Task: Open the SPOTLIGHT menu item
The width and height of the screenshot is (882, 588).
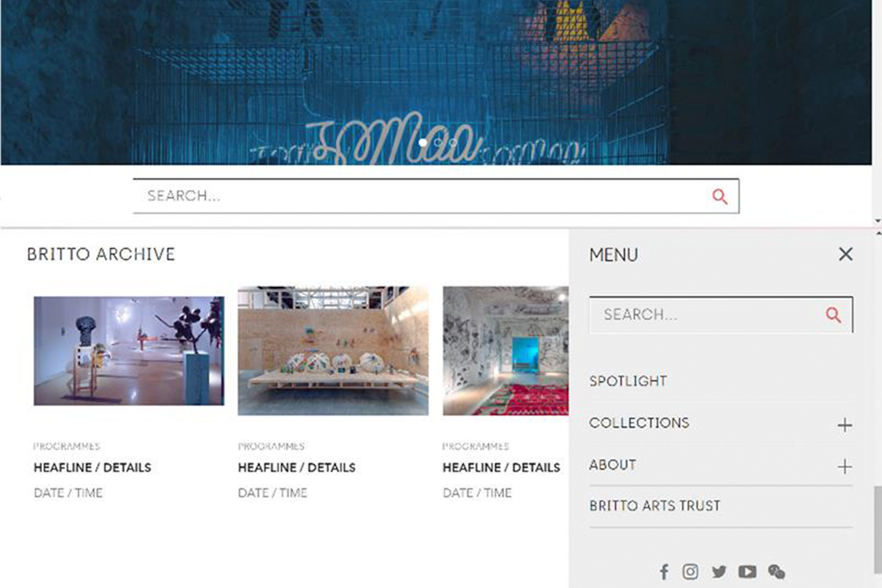Action: coord(628,381)
